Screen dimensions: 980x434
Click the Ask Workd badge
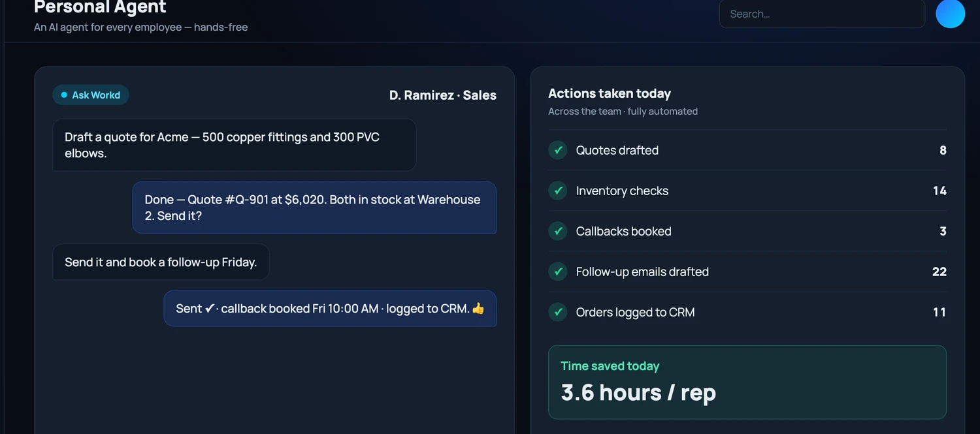[x=91, y=95]
